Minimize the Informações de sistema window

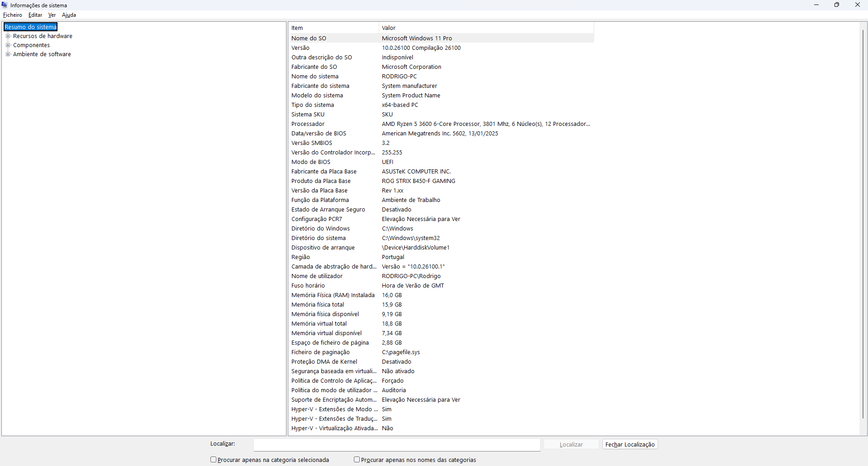click(816, 5)
